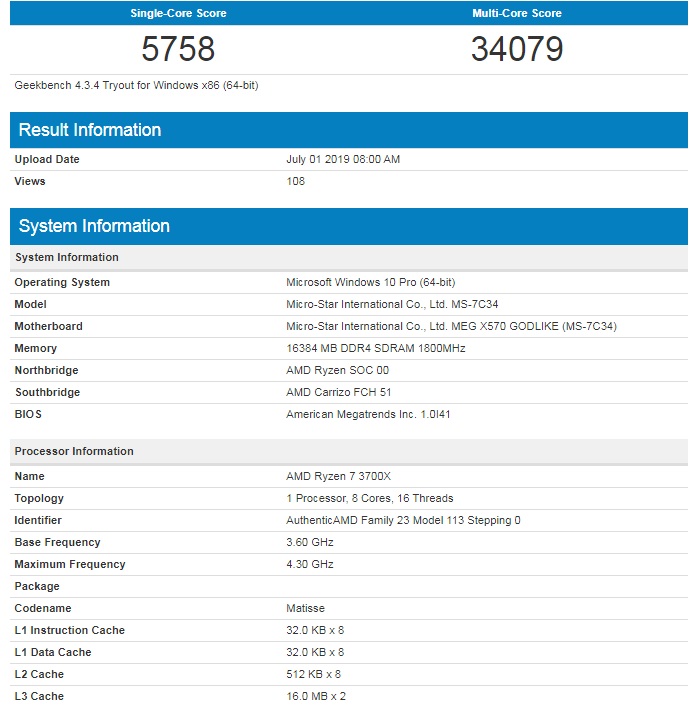Image resolution: width=700 pixels, height=705 pixels.
Task: Click the Single-Core Score header
Action: click(178, 13)
